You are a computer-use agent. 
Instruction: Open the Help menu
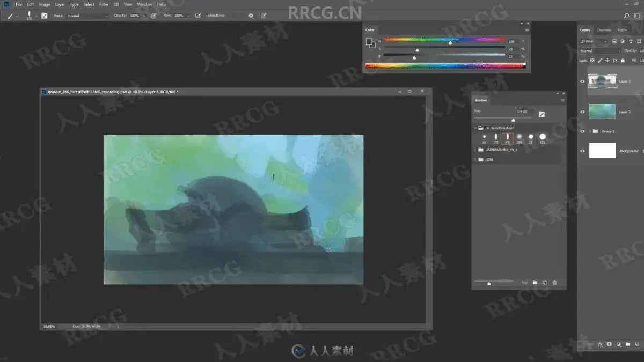(162, 4)
